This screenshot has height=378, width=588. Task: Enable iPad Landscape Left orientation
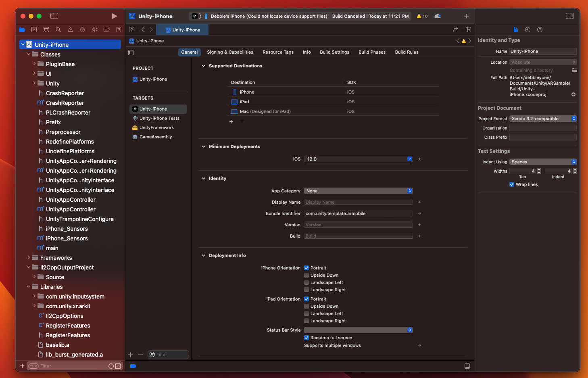pos(307,313)
